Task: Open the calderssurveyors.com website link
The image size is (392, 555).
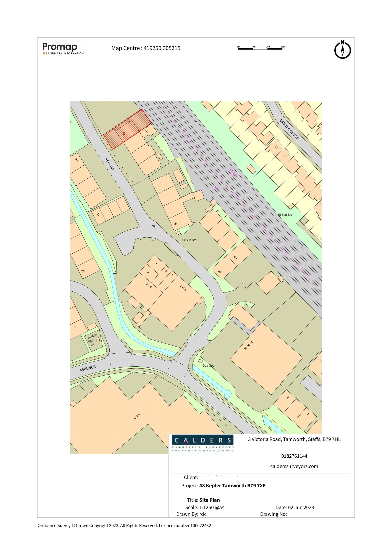Action: point(294,466)
